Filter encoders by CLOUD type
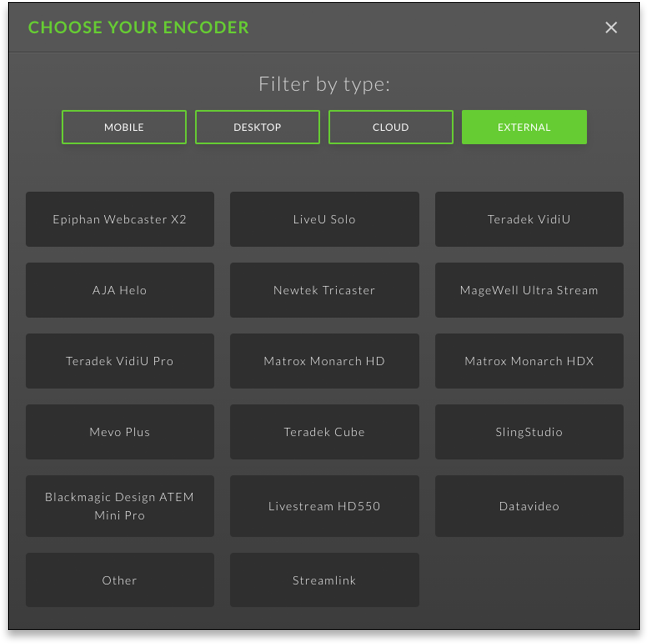Viewport: 648px width, 644px height. (390, 127)
